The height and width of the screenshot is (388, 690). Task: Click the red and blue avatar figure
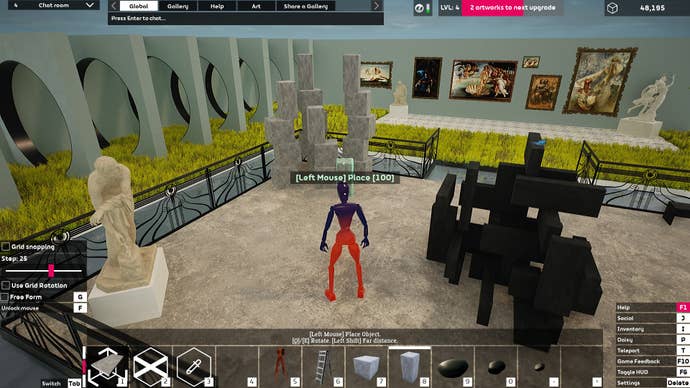345,242
